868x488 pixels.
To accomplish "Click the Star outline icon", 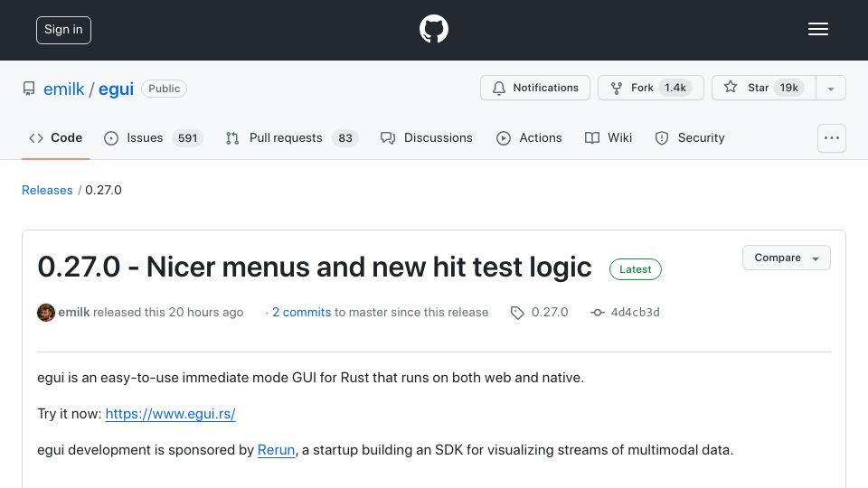I will coord(731,87).
